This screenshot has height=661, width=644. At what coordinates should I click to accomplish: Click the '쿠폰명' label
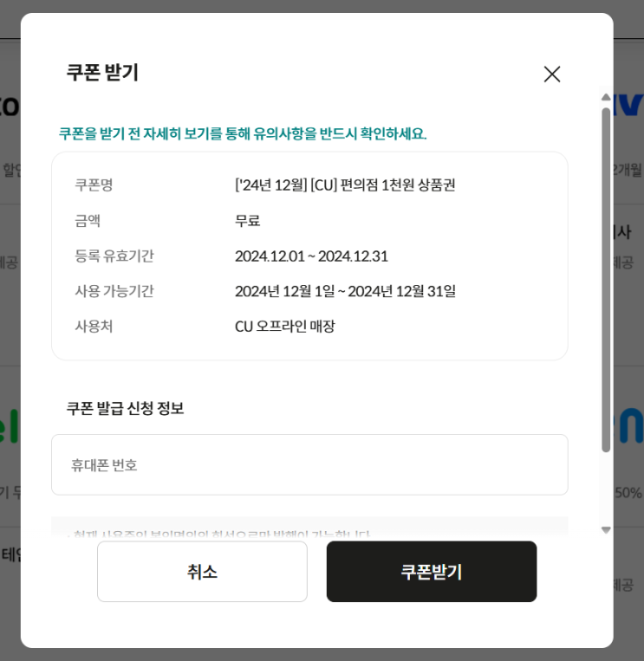pos(94,185)
